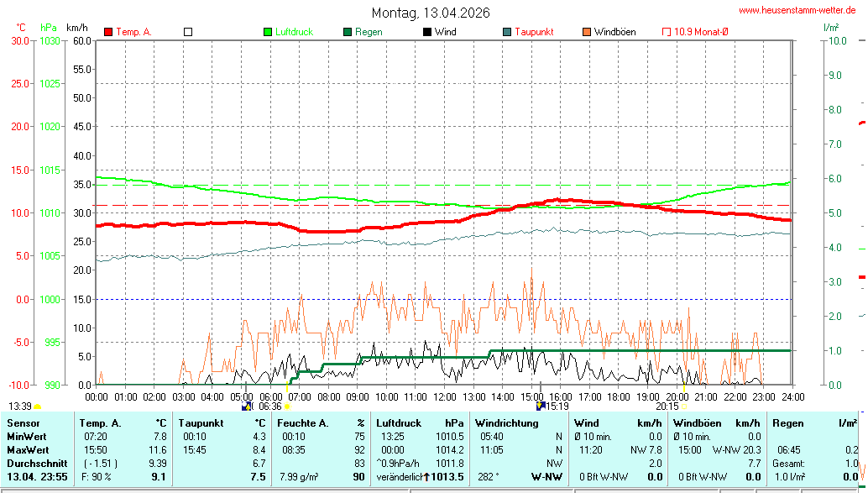Click the 12:00 time axis label
This screenshot has width=868, height=493.
[x=444, y=396]
